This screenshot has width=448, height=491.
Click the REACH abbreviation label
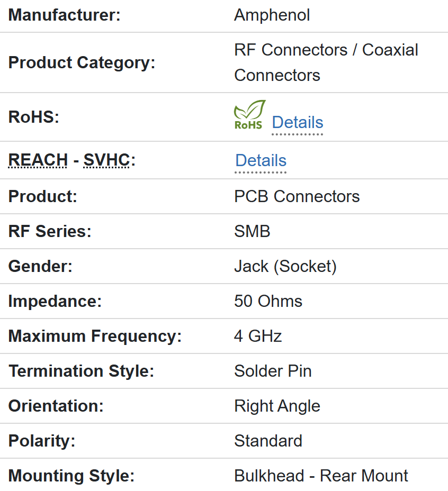(38, 160)
